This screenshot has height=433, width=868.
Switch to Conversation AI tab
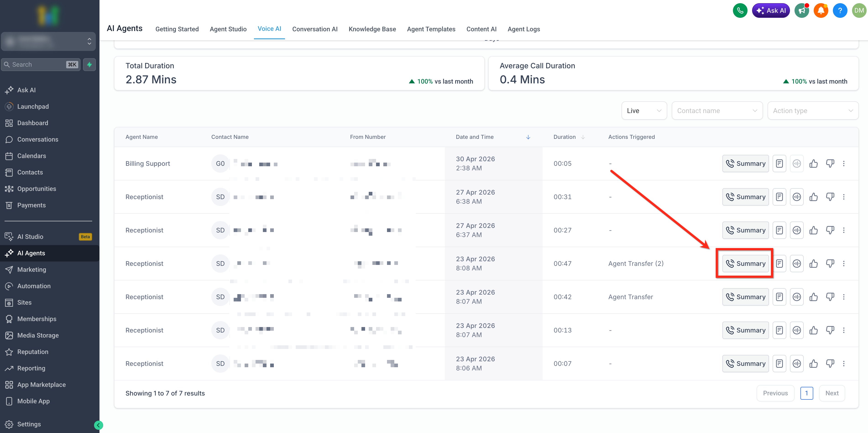pos(315,29)
